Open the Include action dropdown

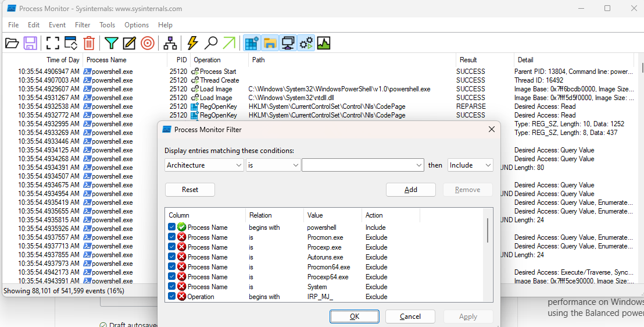(x=470, y=165)
